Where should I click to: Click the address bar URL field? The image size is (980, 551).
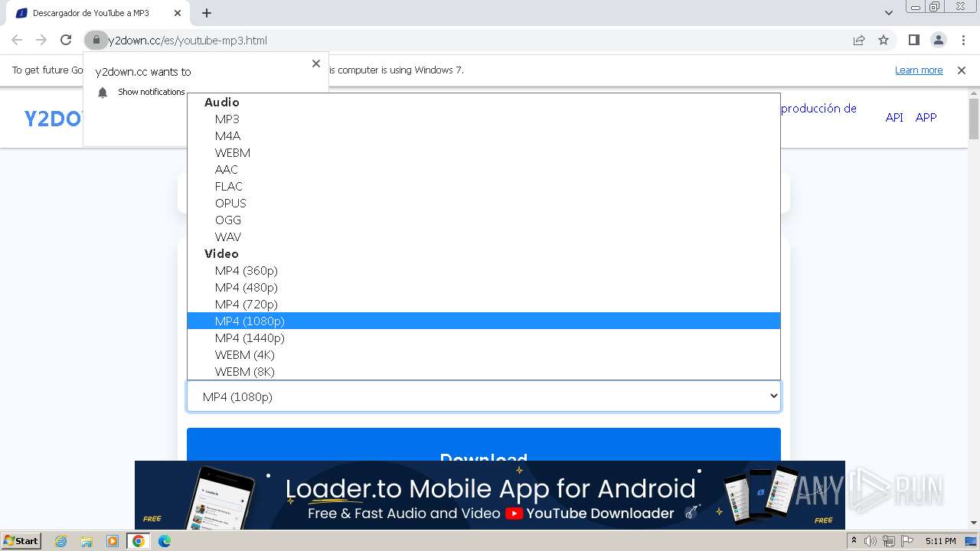coord(475,41)
